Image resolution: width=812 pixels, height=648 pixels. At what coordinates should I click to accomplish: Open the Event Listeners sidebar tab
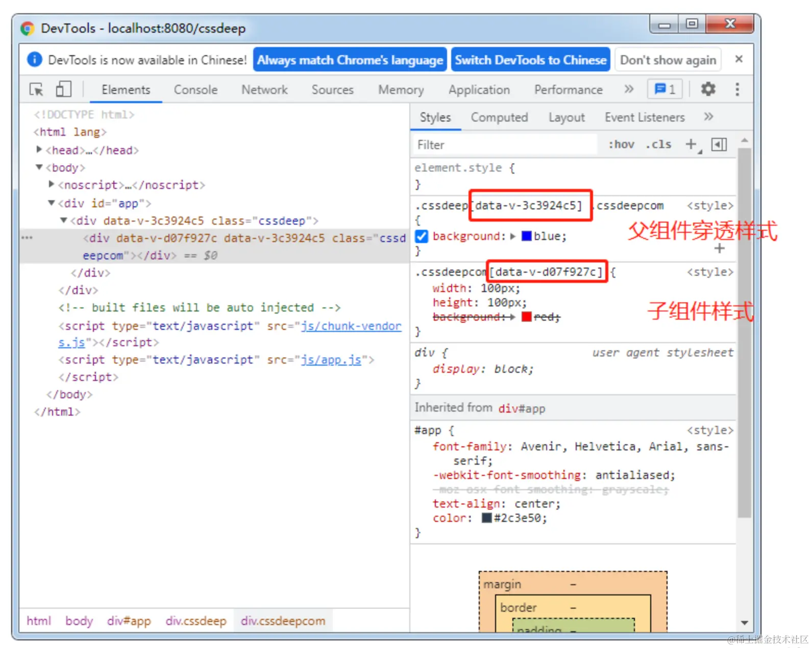pyautogui.click(x=645, y=117)
